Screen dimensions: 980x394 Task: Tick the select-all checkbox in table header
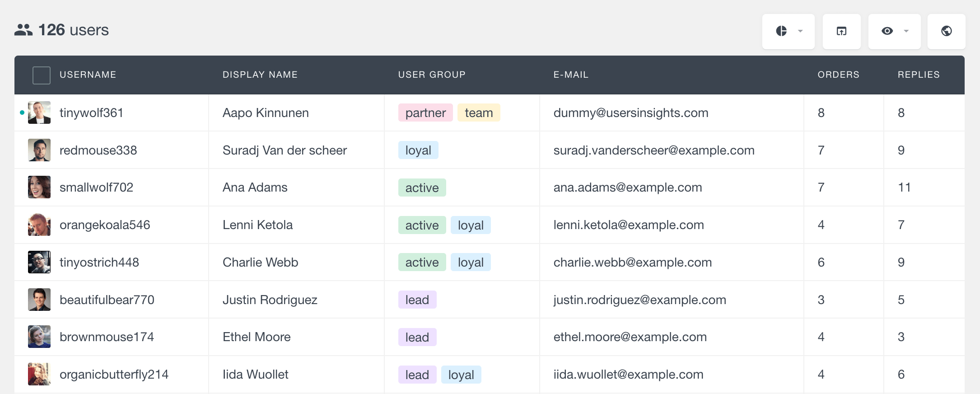42,75
